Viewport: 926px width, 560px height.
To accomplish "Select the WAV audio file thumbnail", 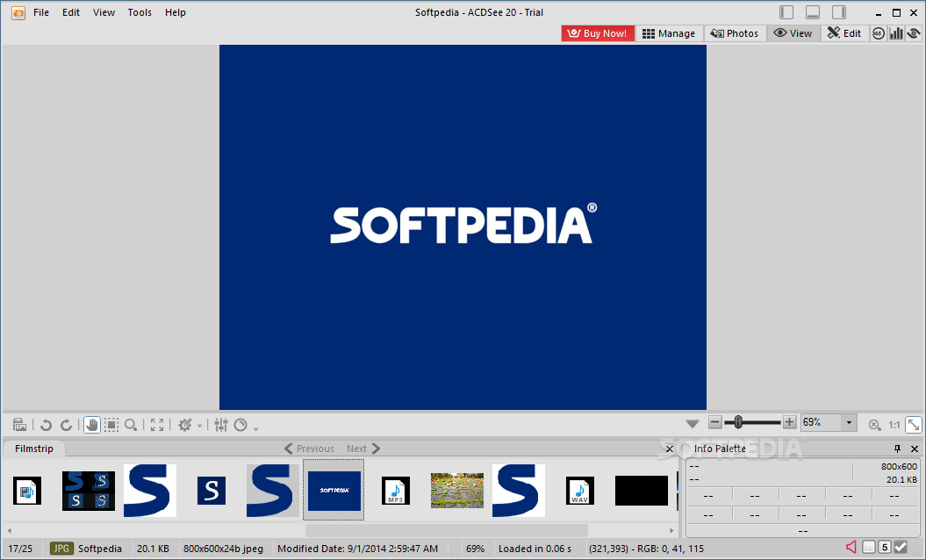I will pos(580,491).
